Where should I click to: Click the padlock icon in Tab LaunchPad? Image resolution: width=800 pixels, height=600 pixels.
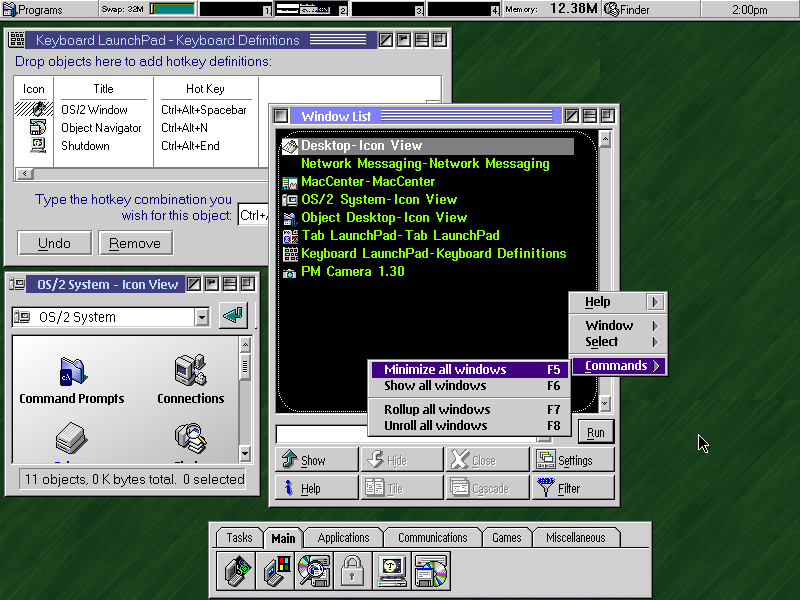[353, 571]
